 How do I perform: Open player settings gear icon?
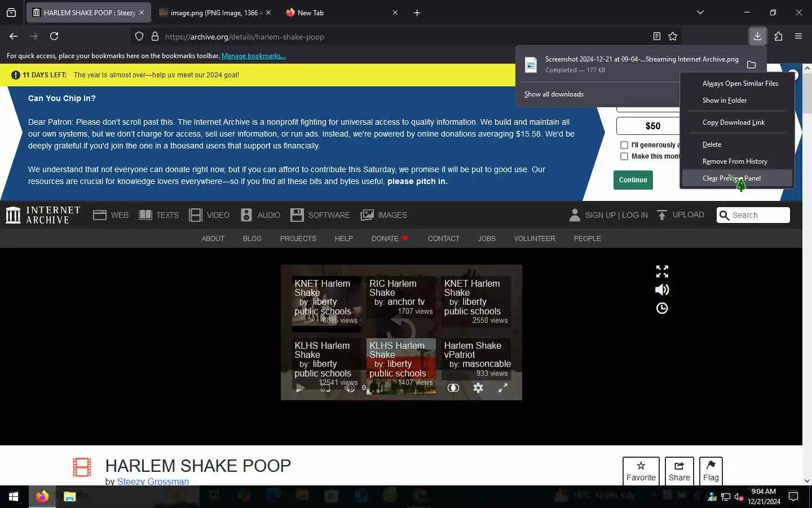pos(478,388)
